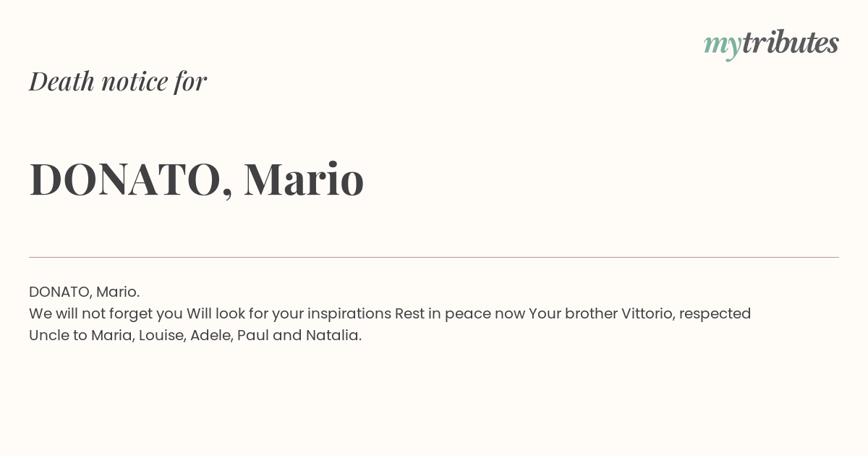Click the mytributes logo
This screenshot has width=868, height=456.
(x=771, y=44)
